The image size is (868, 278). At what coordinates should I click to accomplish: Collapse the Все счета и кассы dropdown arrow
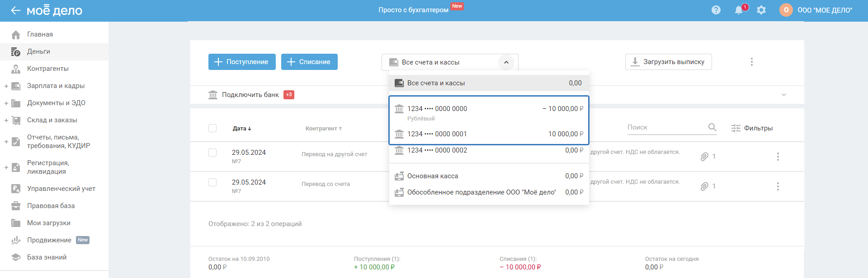coord(506,62)
